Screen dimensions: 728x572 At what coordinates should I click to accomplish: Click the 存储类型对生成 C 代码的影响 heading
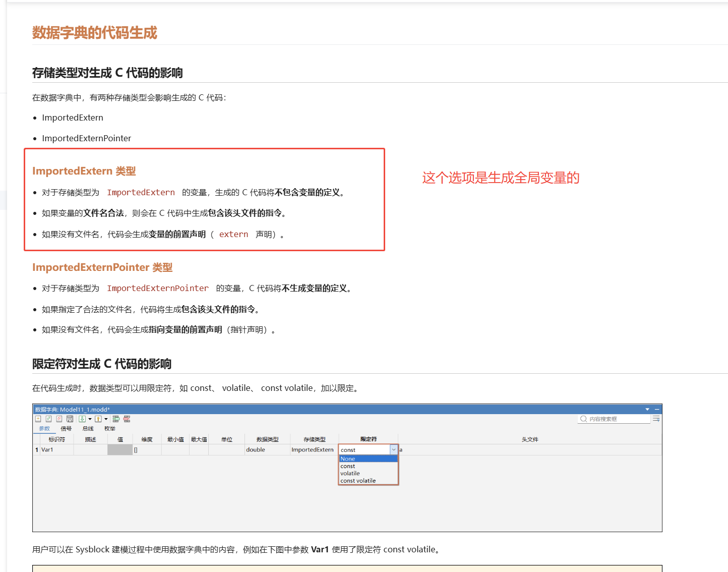click(x=107, y=73)
